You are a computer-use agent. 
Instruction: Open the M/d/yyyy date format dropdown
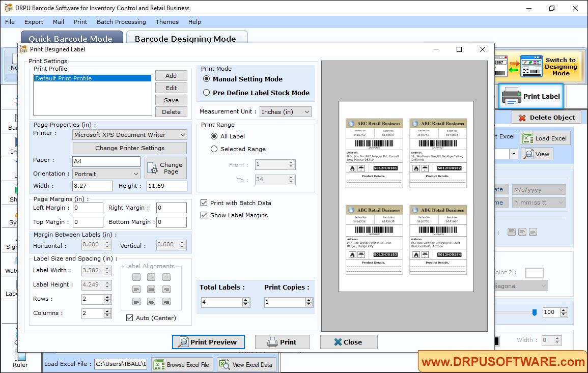(x=539, y=190)
